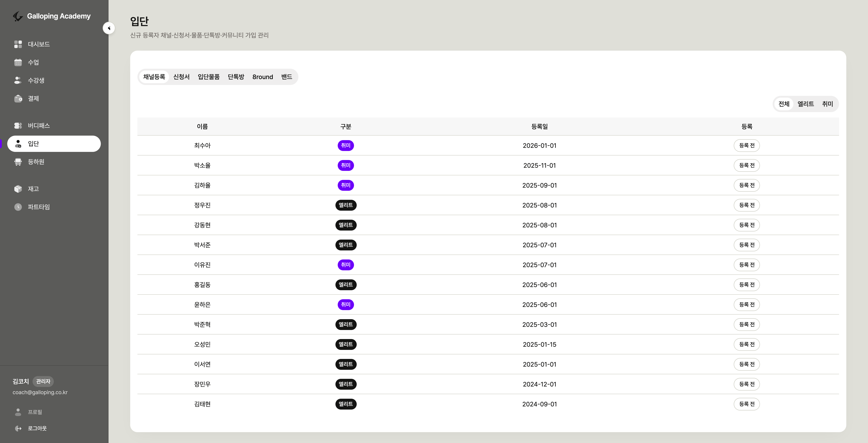The height and width of the screenshot is (443, 868).
Task: Click 등록 전 button for 김태현
Action: (747, 404)
